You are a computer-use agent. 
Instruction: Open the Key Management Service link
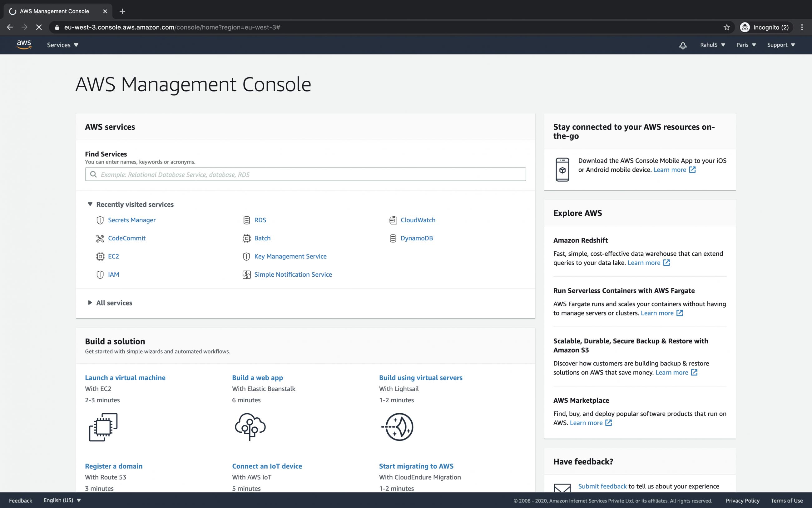click(x=290, y=256)
